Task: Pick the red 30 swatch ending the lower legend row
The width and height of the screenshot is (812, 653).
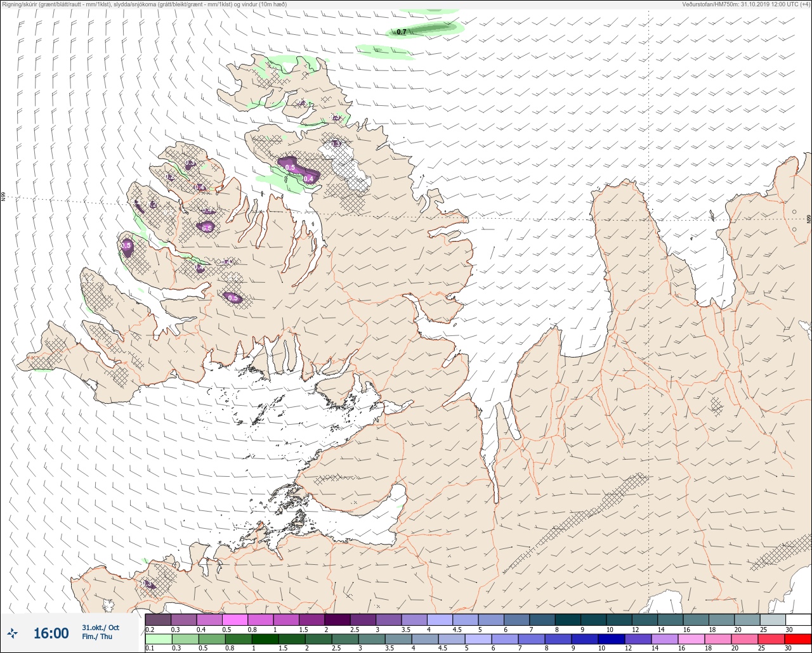Action: click(798, 638)
